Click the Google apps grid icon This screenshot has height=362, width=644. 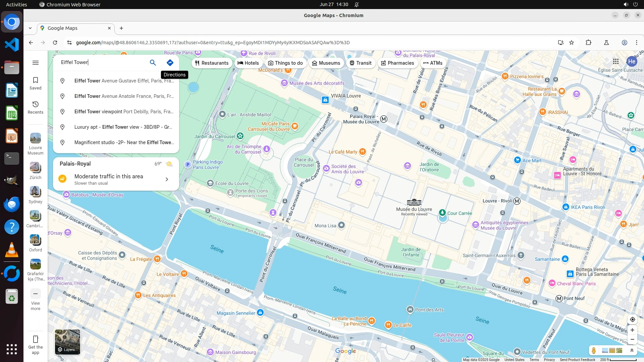tap(615, 61)
